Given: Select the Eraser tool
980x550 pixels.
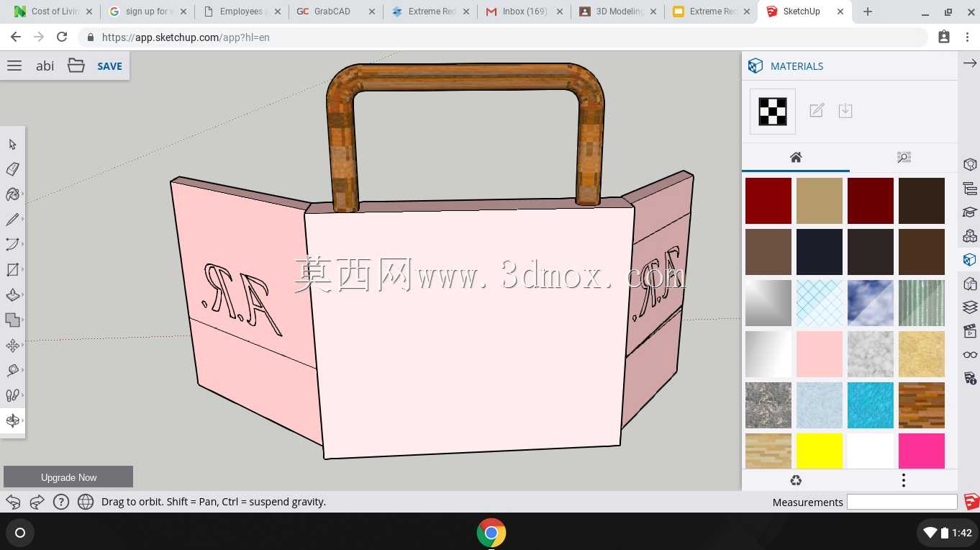Looking at the screenshot, I should (12, 169).
